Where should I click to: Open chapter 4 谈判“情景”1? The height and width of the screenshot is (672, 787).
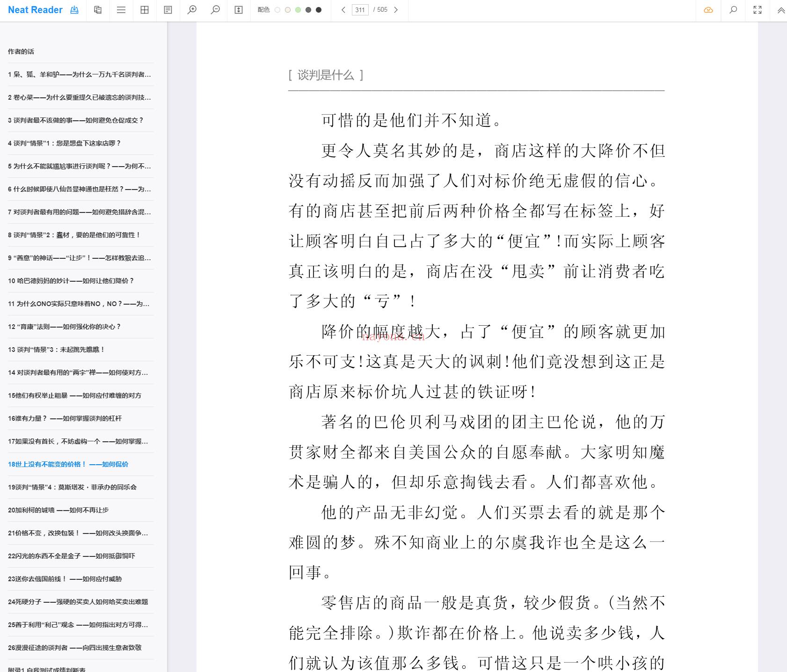(64, 143)
